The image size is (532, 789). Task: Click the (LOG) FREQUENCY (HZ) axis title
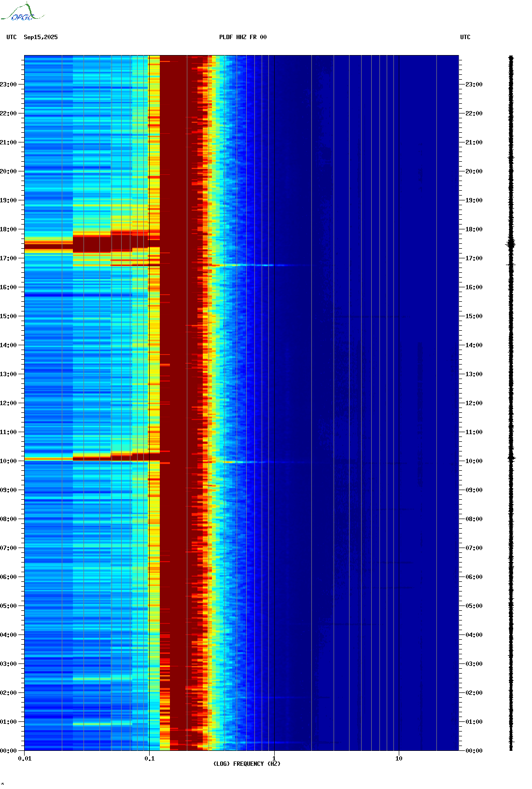247,764
